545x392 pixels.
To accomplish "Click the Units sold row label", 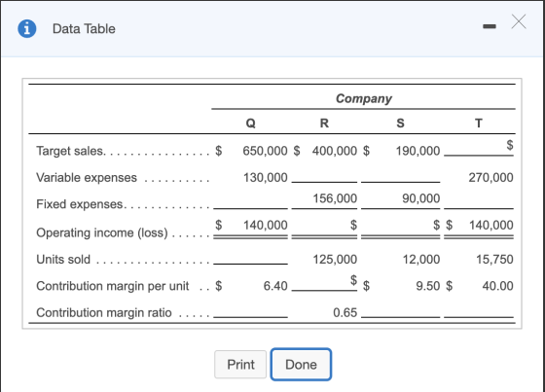I will pos(63,260).
